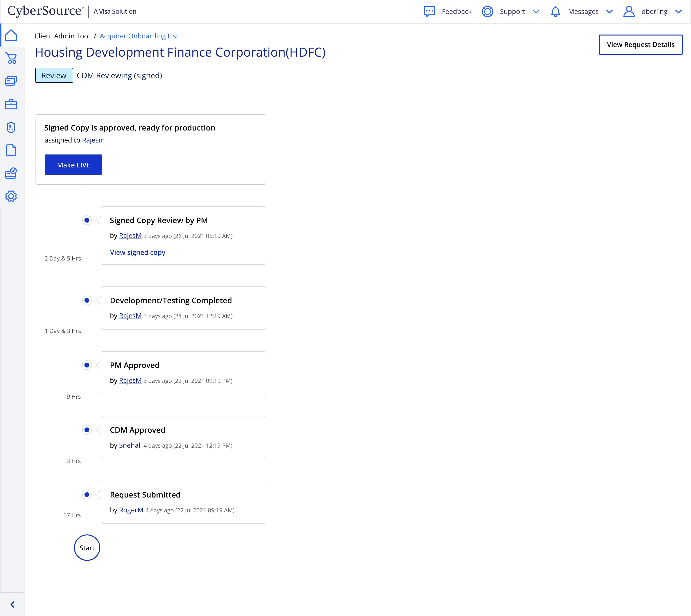Open the settings gear sidebar icon
This screenshot has height=616, width=691.
11,196
